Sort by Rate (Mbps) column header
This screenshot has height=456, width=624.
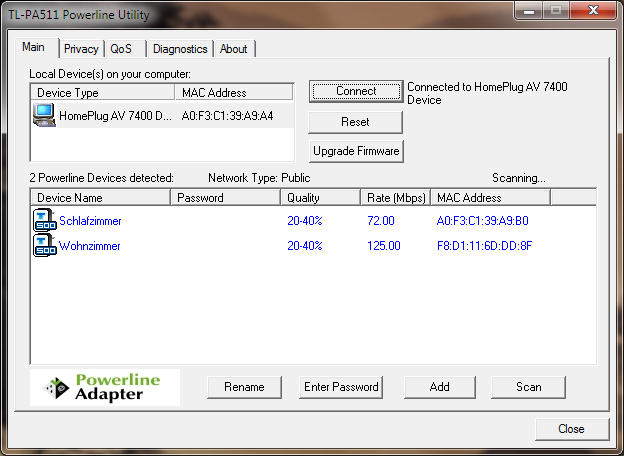396,198
